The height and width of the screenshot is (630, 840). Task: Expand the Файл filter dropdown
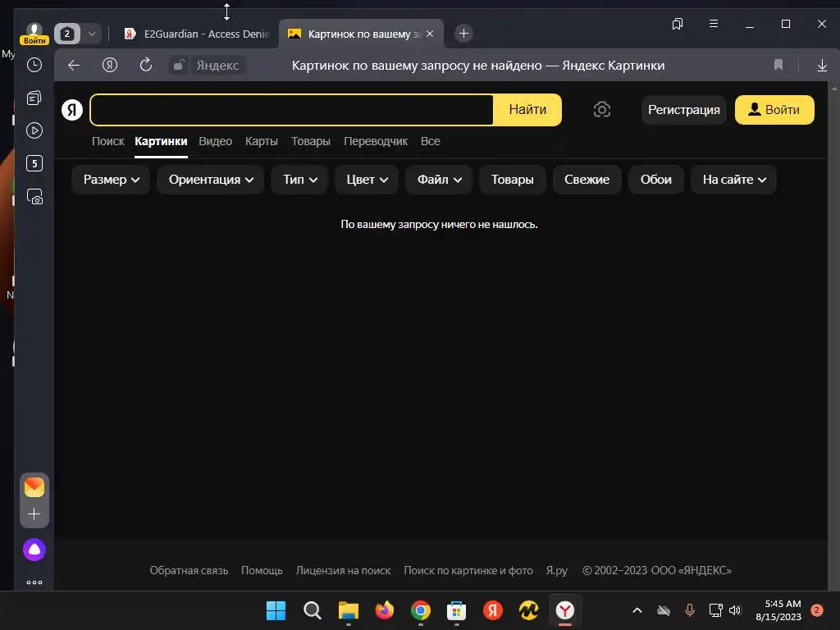tap(439, 180)
